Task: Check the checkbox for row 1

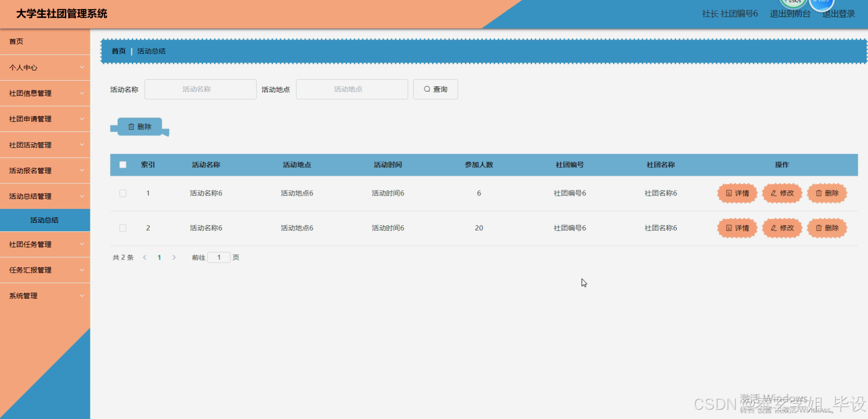Action: point(123,193)
